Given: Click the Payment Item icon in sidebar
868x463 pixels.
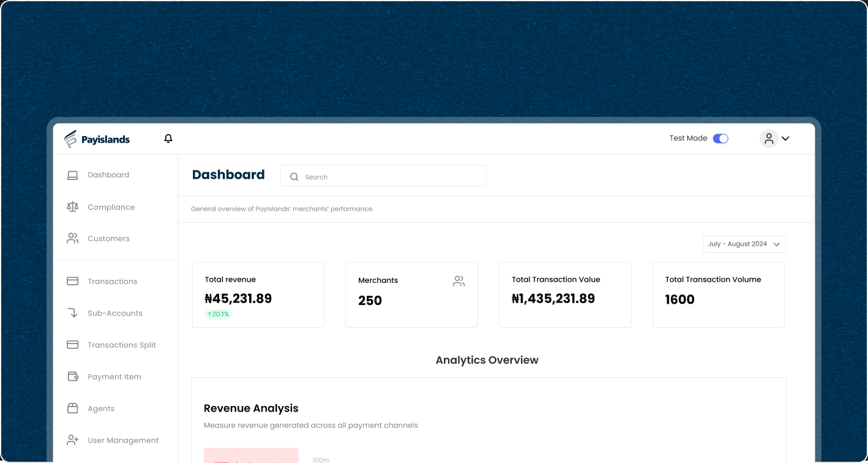Looking at the screenshot, I should pyautogui.click(x=72, y=377).
